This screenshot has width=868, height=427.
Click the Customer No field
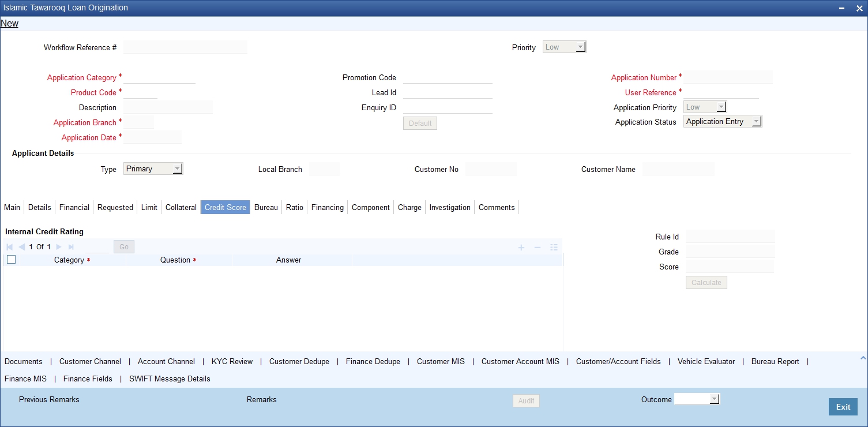[x=491, y=169]
